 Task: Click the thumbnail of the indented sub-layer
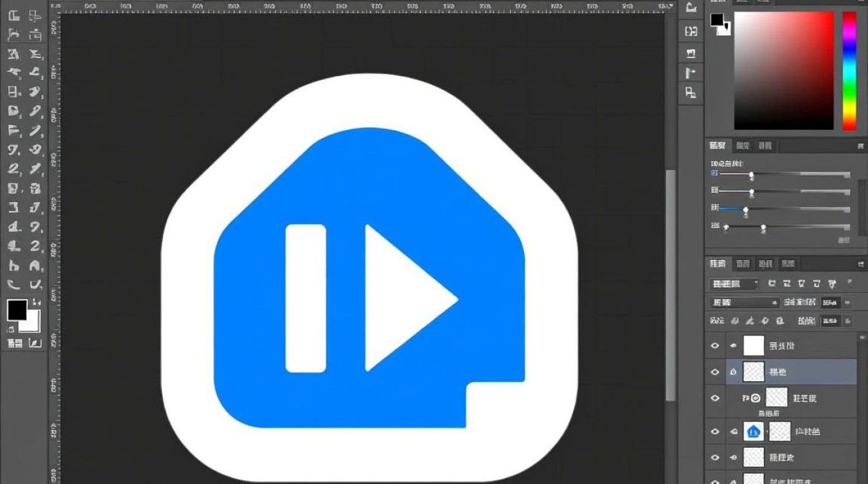pyautogui.click(x=776, y=398)
